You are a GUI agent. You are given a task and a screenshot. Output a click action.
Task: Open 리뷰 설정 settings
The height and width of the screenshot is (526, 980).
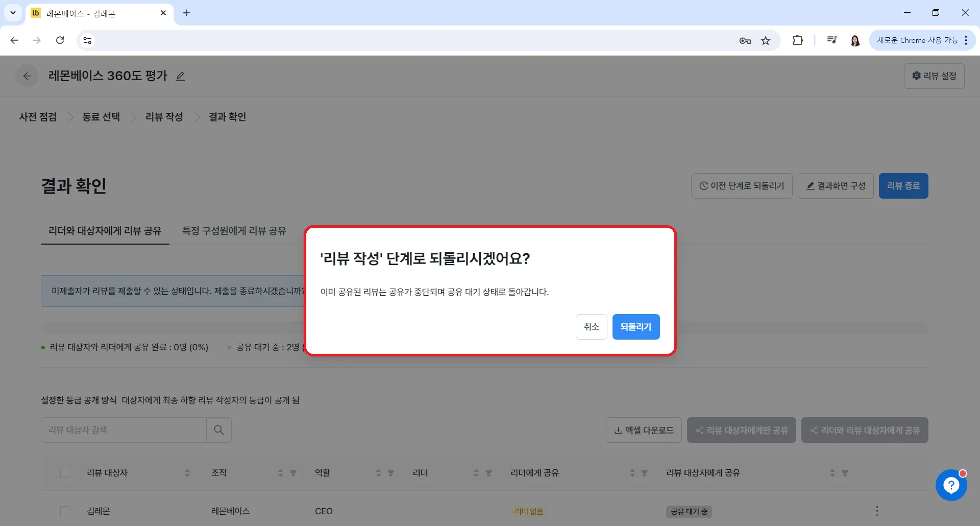coord(934,76)
